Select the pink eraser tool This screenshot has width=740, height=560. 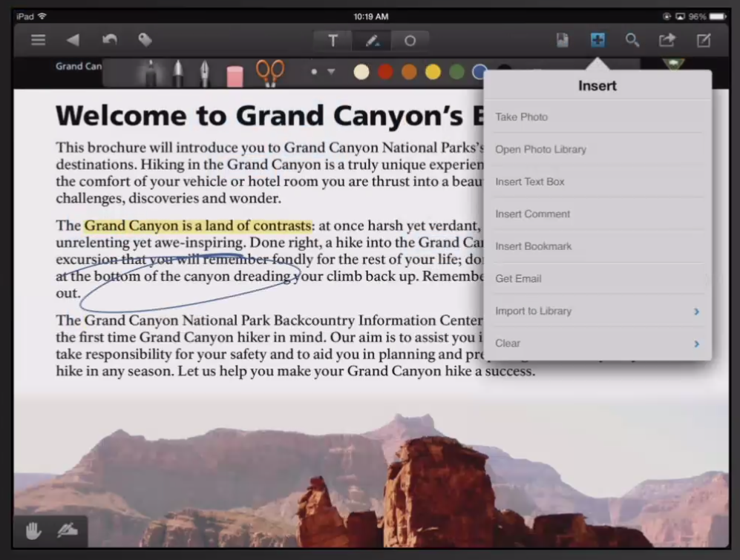(235, 76)
